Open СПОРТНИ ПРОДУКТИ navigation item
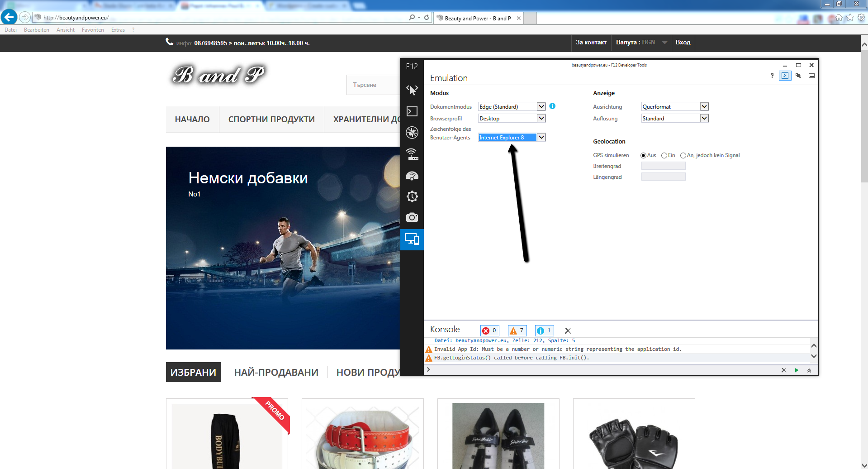The height and width of the screenshot is (469, 868). (x=271, y=120)
